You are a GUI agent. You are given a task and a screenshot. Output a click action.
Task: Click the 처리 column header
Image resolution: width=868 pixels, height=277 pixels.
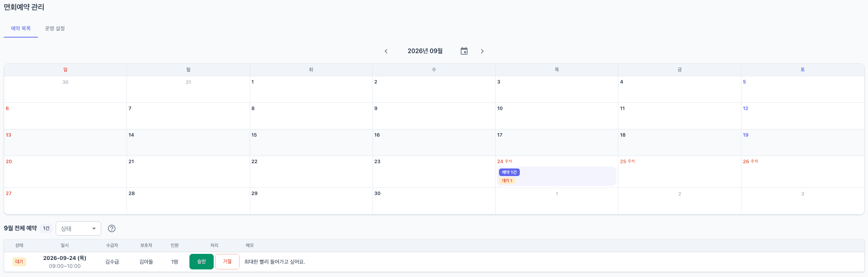[214, 246]
